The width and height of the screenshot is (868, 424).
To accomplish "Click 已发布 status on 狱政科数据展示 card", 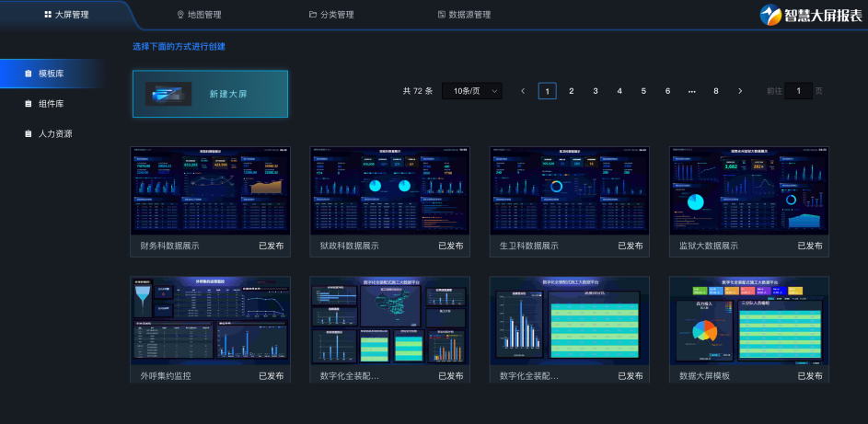I will [x=451, y=246].
